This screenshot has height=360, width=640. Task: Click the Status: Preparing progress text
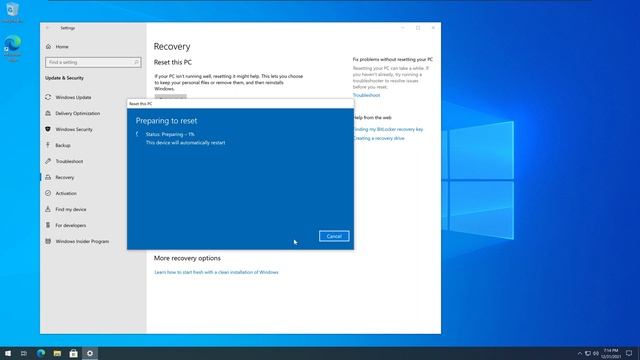[x=170, y=134]
